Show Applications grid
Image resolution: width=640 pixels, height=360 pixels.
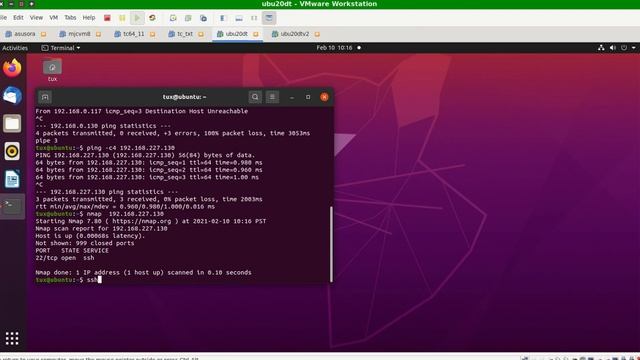coord(12,338)
